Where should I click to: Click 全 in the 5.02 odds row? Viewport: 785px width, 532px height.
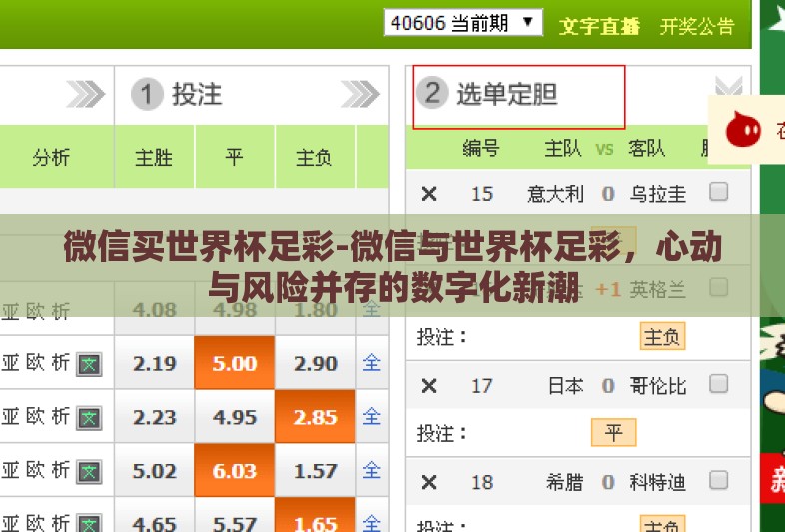371,469
